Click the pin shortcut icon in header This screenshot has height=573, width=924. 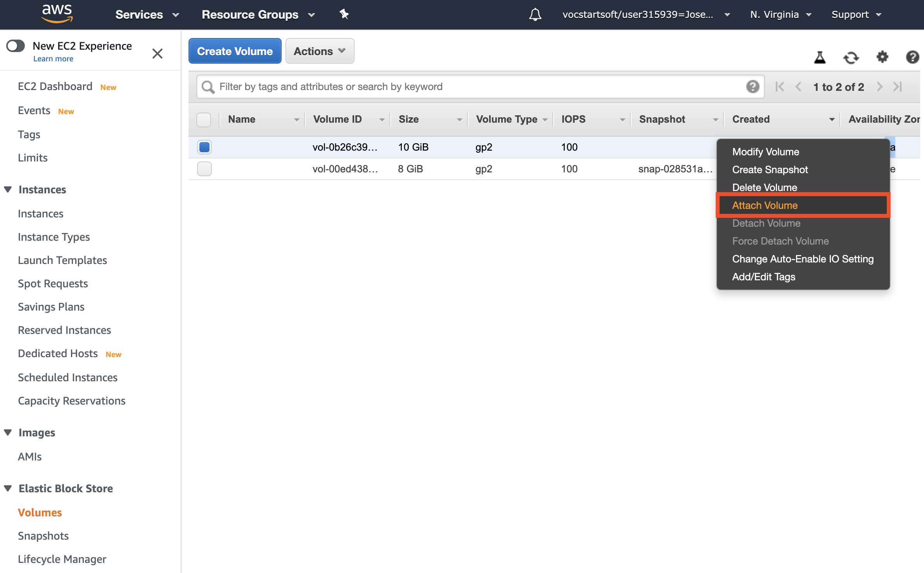tap(344, 14)
